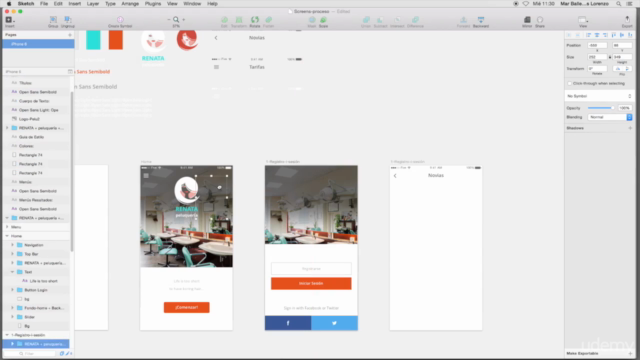Open the Blending Normal dropdown
This screenshot has width=640, height=360.
610,117
